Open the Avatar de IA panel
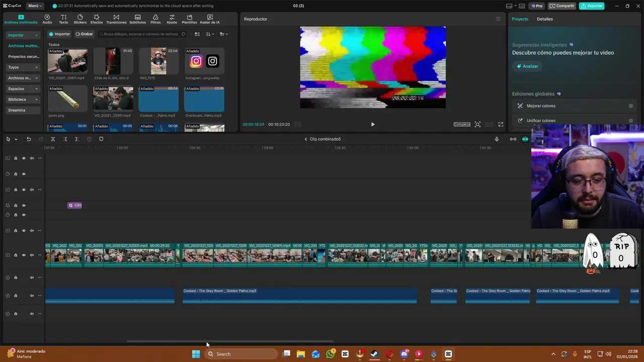The image size is (644, 362). 210,19
